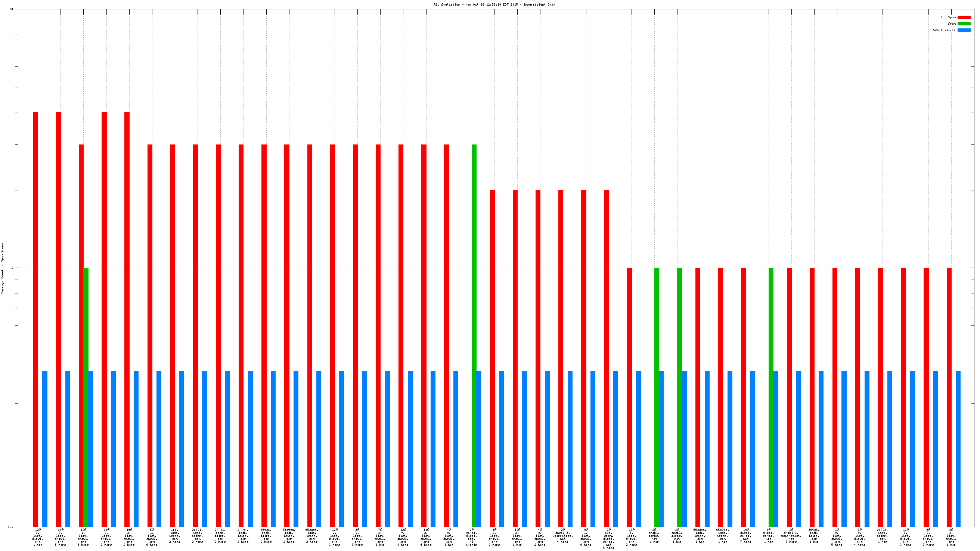This screenshot has height=551, width=980.
Task: Click the '1ff.iadb.isipp.com 2 hops' axis label
Action: click(175, 536)
